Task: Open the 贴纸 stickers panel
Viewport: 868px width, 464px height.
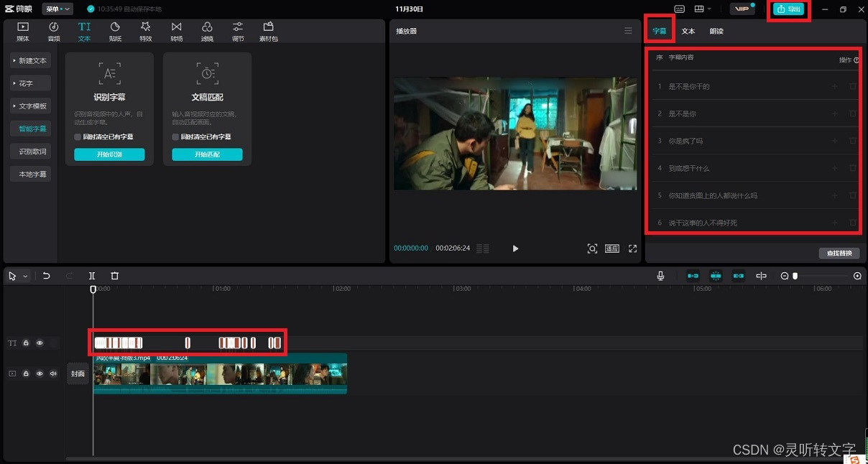Action: click(115, 32)
